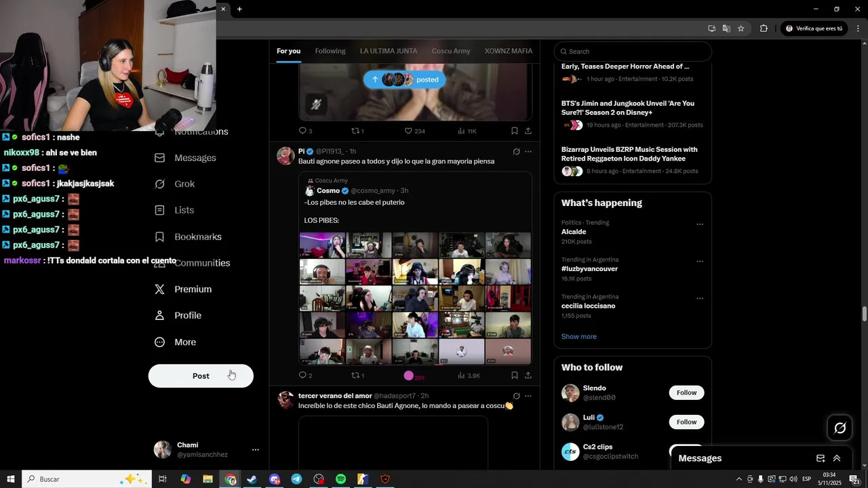Compose new message in Messages drawer
Viewport: 868px width, 488px height.
coord(821,458)
